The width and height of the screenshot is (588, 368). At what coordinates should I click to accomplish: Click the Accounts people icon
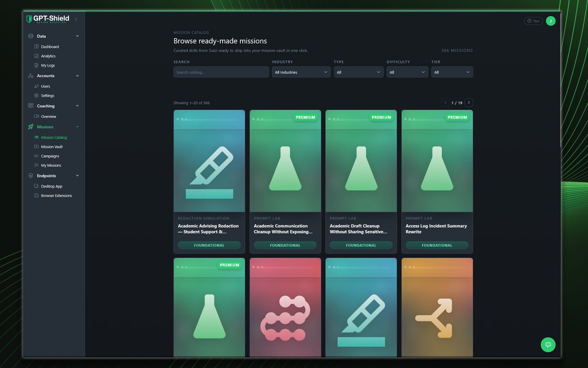tap(31, 75)
